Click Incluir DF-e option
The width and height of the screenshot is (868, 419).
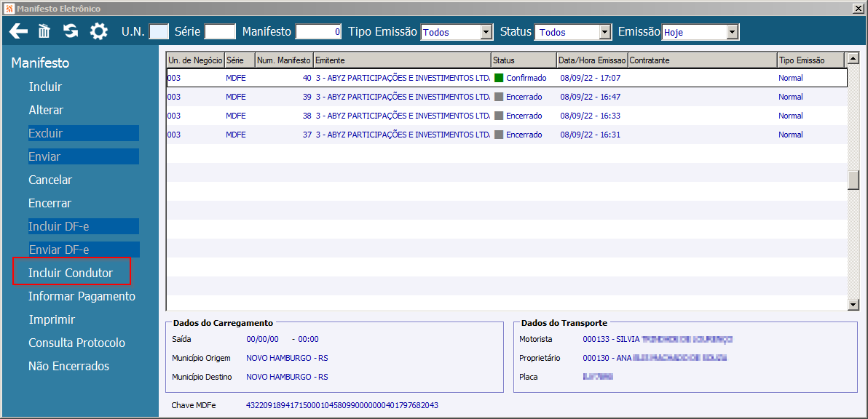(84, 226)
